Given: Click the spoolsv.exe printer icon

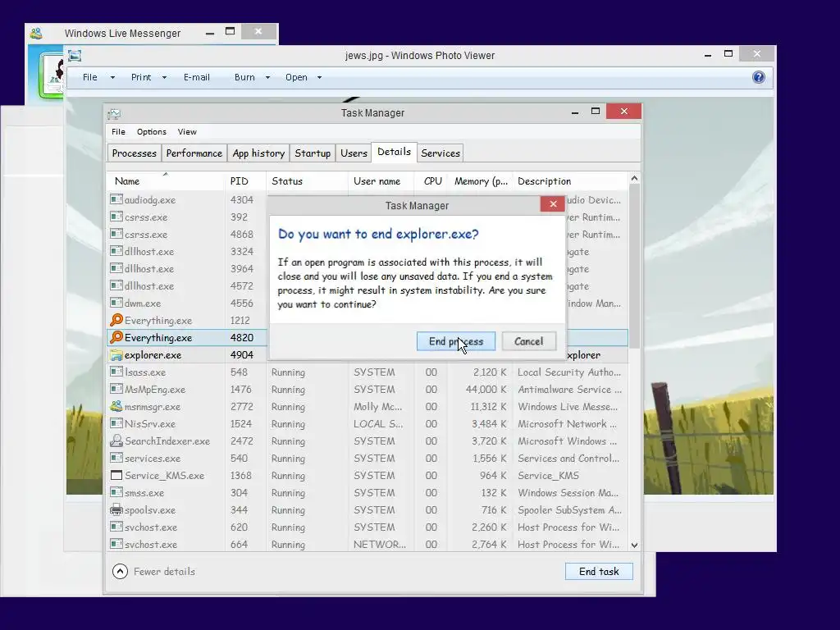Looking at the screenshot, I should (x=116, y=509).
